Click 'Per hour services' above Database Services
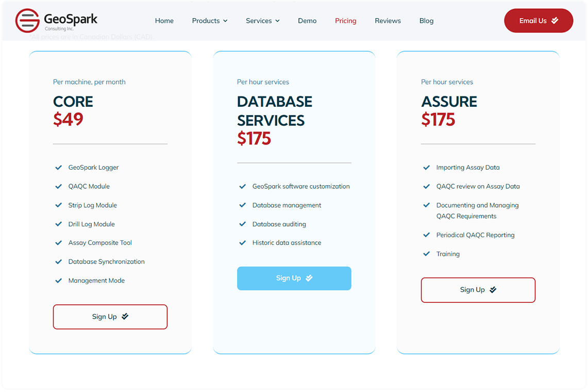Screen dimensions: 588x392 pos(263,82)
